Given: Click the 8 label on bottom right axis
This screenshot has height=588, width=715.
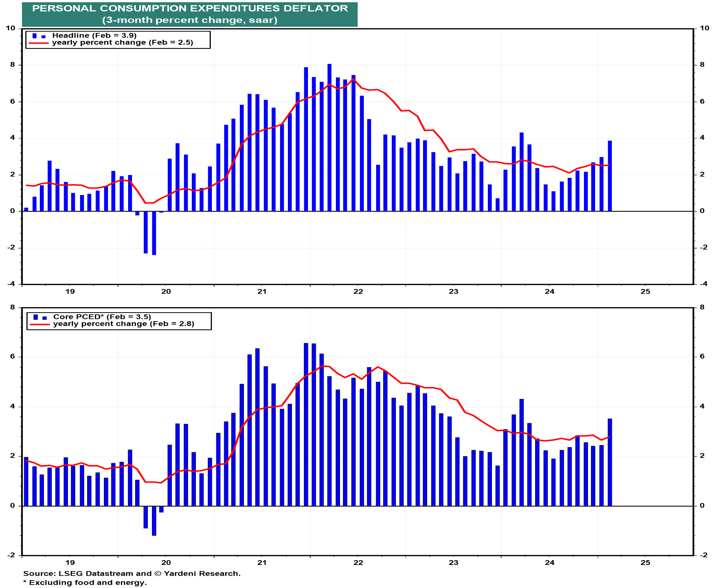Looking at the screenshot, I should tap(702, 307).
